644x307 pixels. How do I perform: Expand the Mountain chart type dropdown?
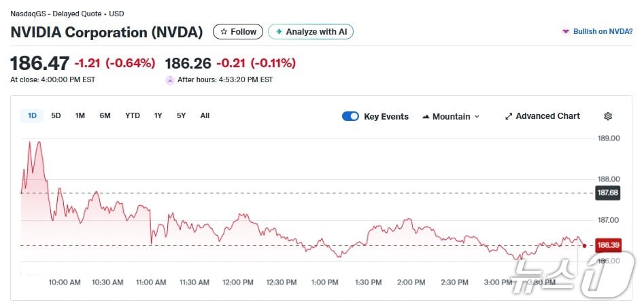[x=476, y=117]
